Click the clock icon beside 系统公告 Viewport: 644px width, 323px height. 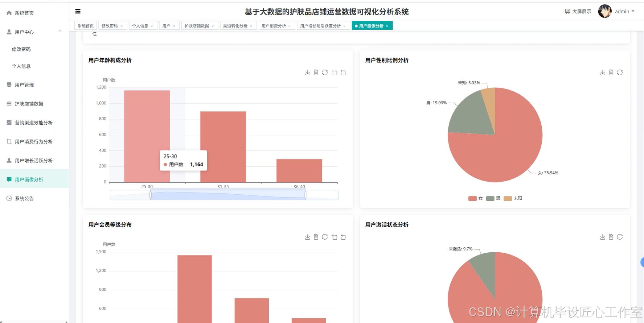click(x=9, y=198)
